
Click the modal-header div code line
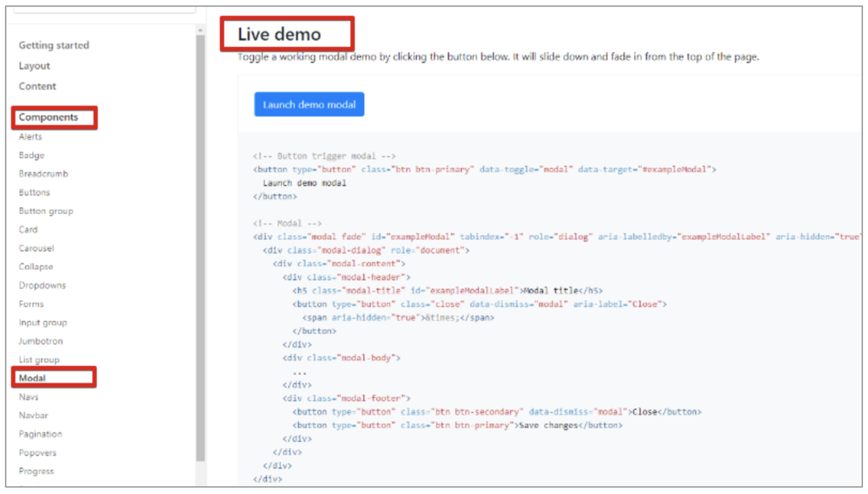point(346,277)
